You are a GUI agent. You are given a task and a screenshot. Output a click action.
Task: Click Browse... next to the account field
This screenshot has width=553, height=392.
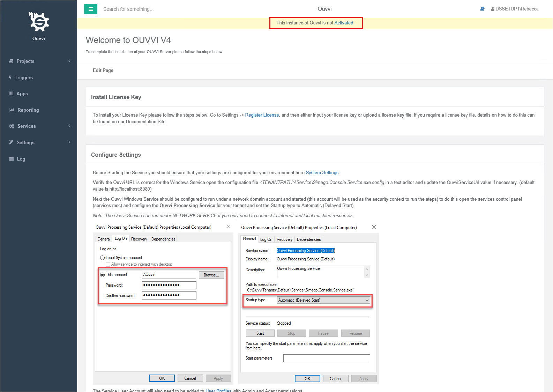(x=211, y=275)
